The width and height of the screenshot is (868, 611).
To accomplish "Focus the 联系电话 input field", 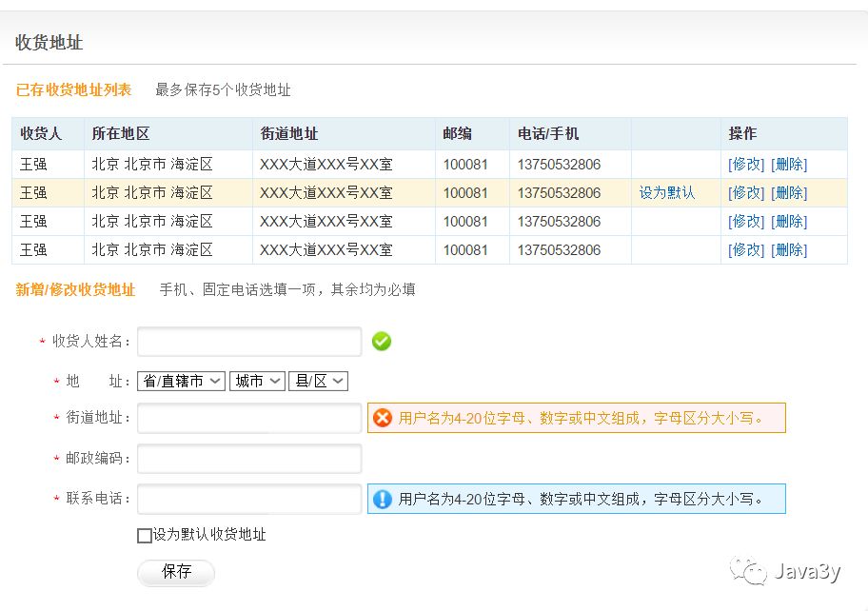I will coord(249,499).
